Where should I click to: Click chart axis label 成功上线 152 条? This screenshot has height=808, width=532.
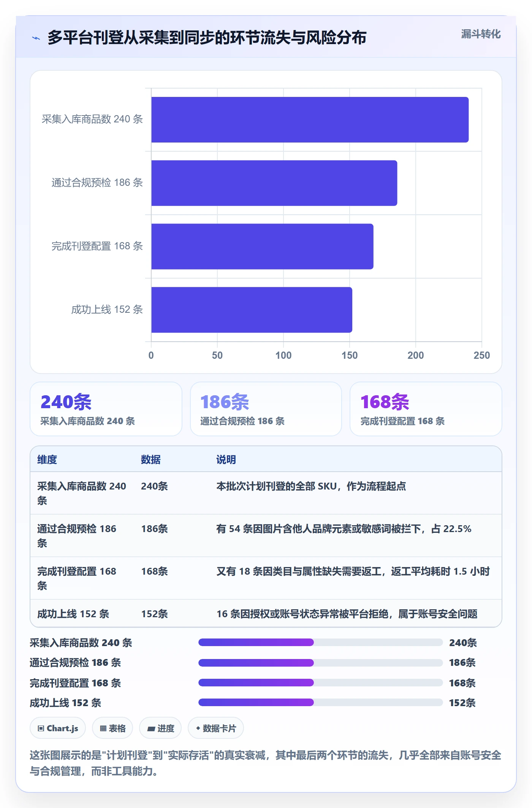tap(107, 310)
